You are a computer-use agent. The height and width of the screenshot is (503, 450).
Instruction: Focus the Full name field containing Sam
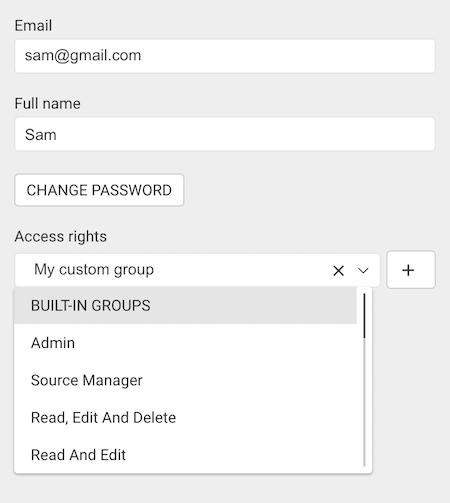click(x=225, y=134)
